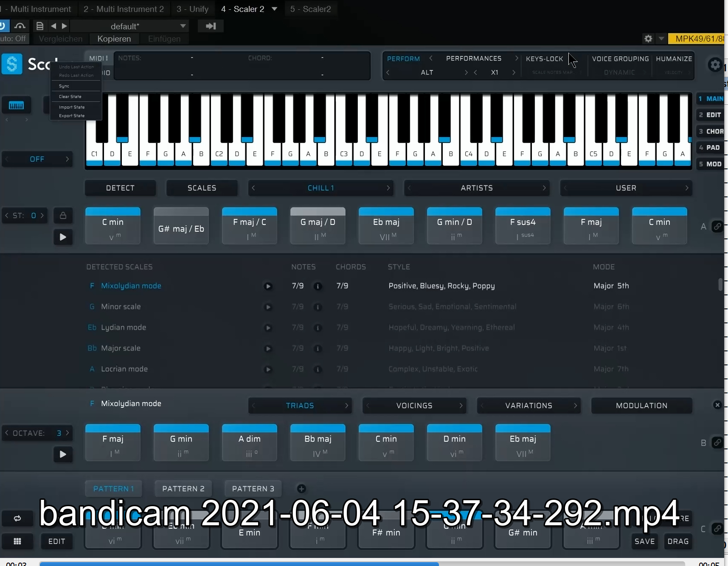Toggle KEYS-LOCK
This screenshot has width=728, height=566.
[x=545, y=59]
